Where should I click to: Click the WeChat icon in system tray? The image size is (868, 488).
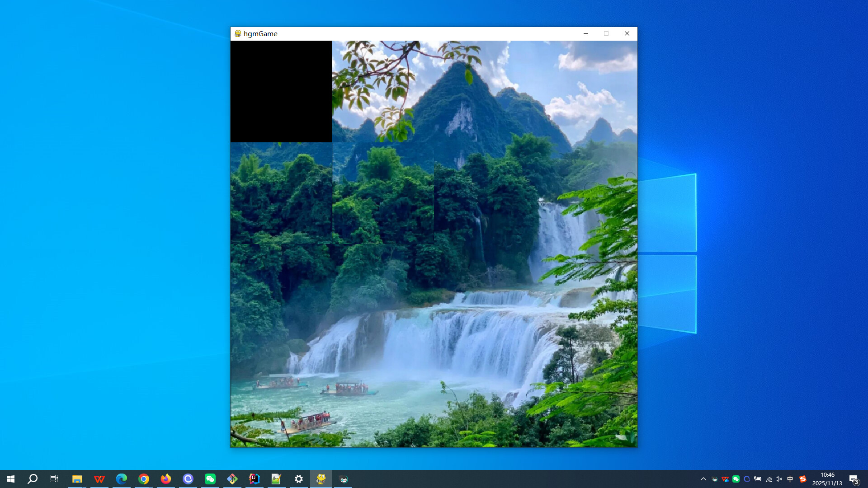(736, 479)
